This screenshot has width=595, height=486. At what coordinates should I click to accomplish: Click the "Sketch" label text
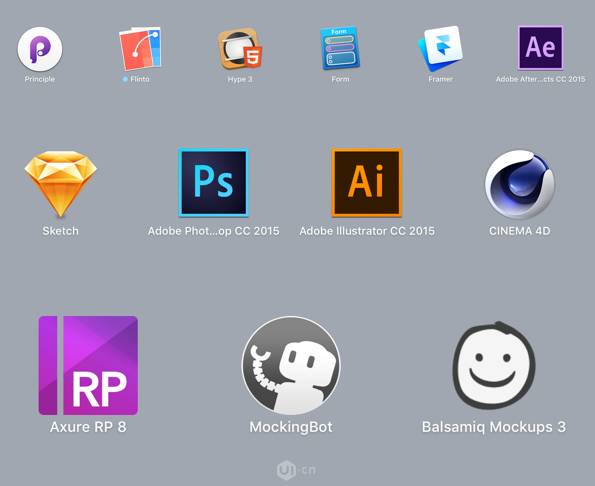(x=61, y=231)
